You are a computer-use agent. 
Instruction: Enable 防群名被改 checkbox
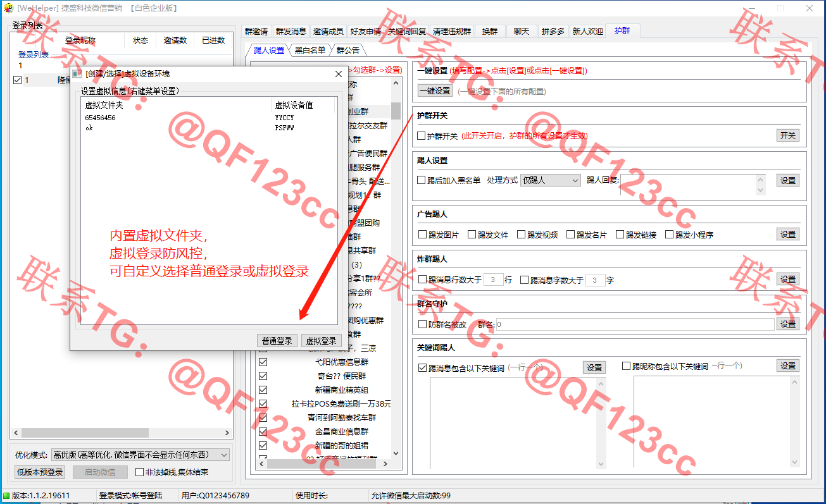tap(423, 324)
